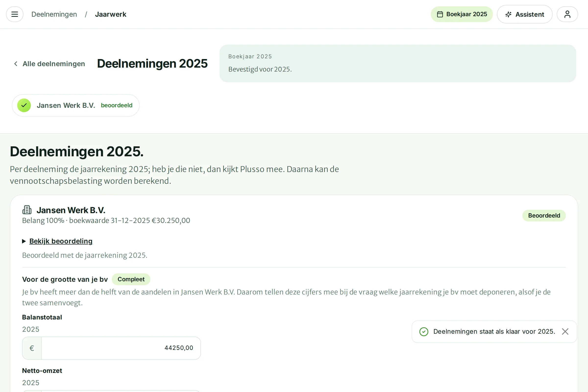Click the calendar icon in Boekjaar 2025 button
588x392 pixels.
click(440, 14)
